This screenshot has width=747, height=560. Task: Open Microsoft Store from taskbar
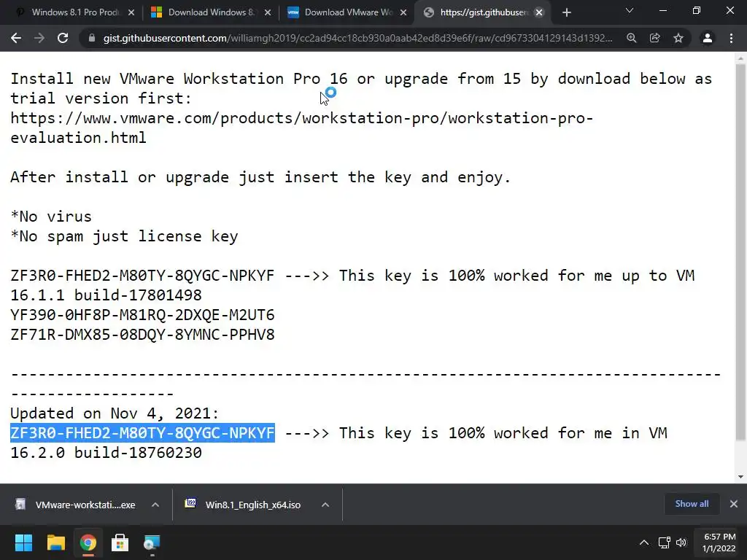120,542
